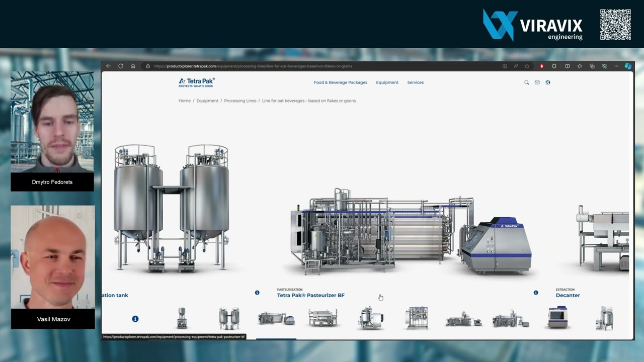
Task: Click info icon in thumbnail strip
Action: [135, 319]
